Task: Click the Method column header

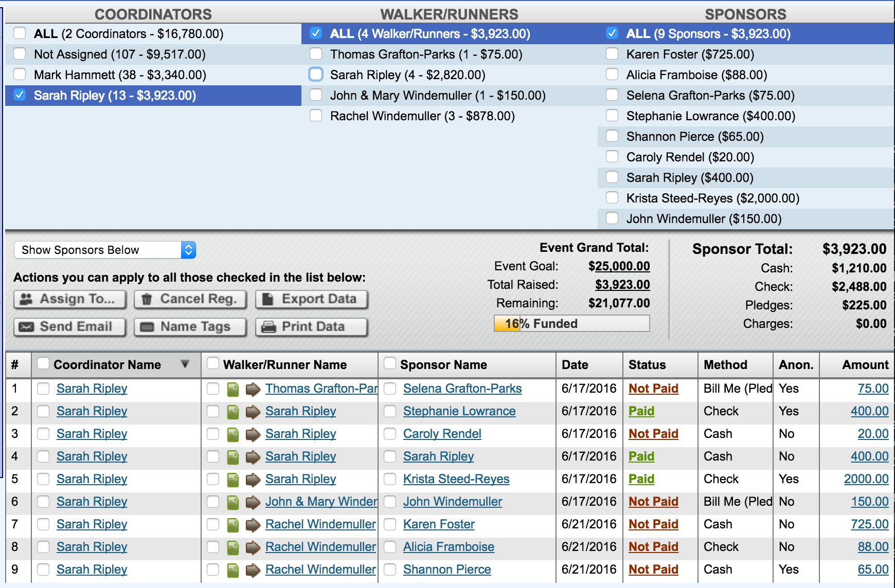Action: pos(736,365)
